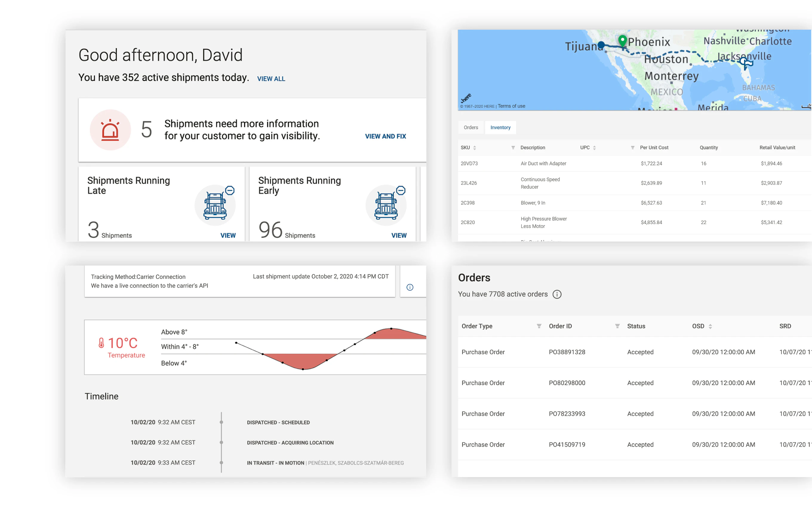Select the temperature thermometer icon

pos(102,343)
